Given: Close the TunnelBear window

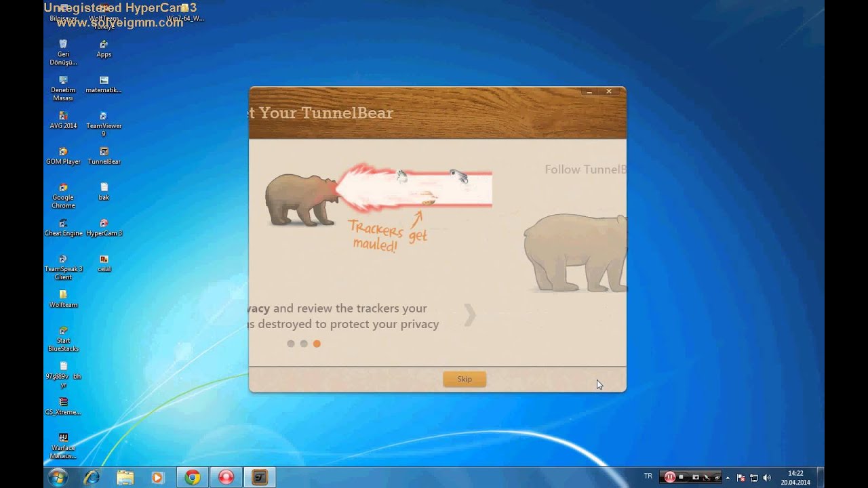Looking at the screenshot, I should [x=609, y=91].
